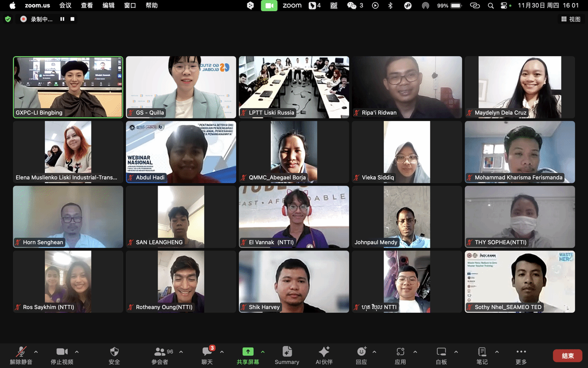Pause the recording in progress
The height and width of the screenshot is (368, 588).
(62, 19)
